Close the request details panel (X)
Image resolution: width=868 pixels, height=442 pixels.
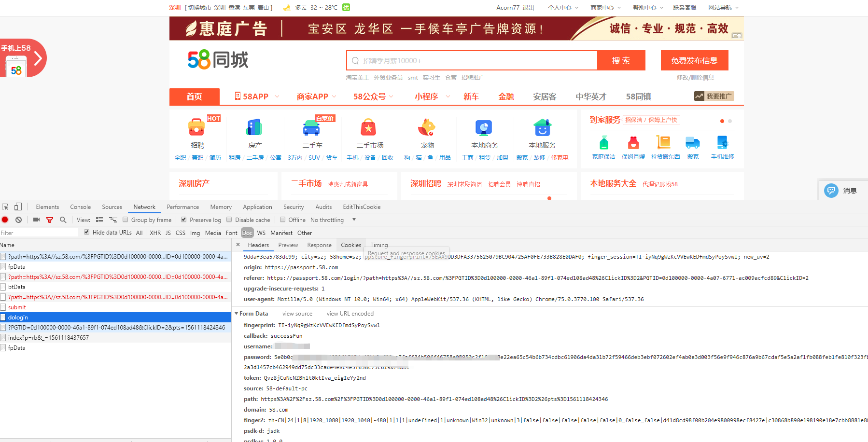coord(238,245)
